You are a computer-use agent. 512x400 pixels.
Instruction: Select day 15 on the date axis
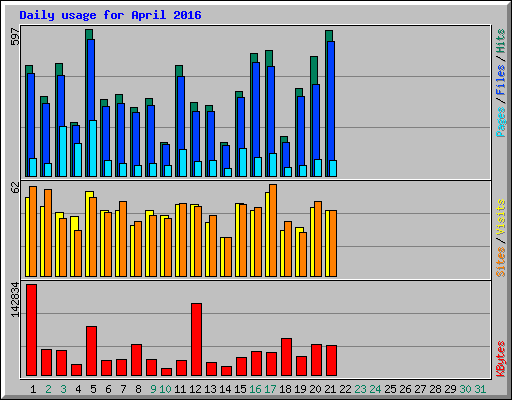click(240, 389)
